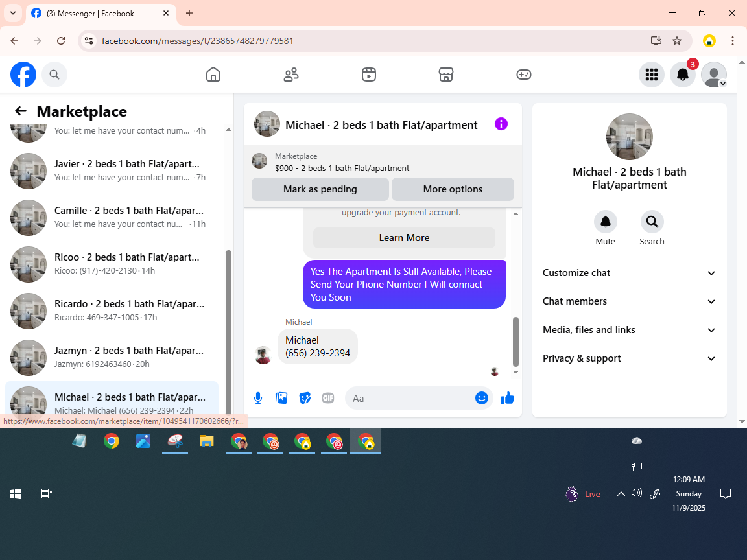Open Javier's apartment conversation
This screenshot has width=747, height=560.
[112, 171]
